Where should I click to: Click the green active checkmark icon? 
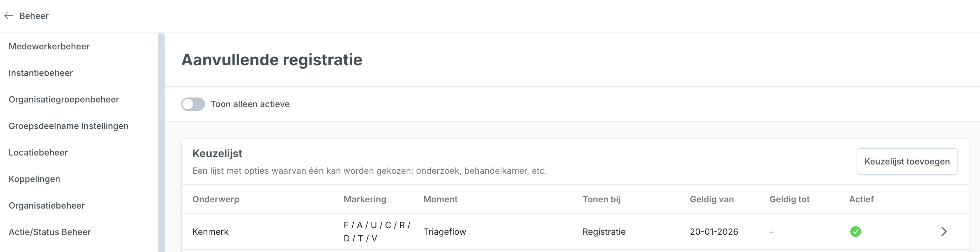tap(856, 231)
